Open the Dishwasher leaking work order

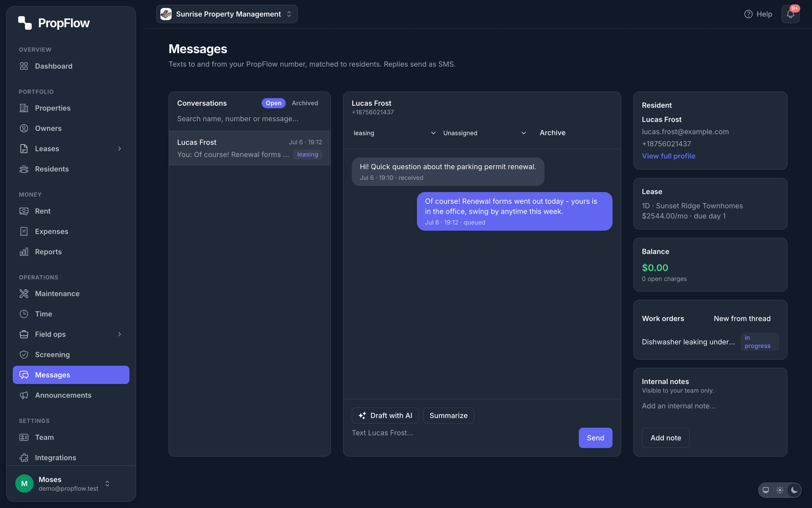coord(688,342)
